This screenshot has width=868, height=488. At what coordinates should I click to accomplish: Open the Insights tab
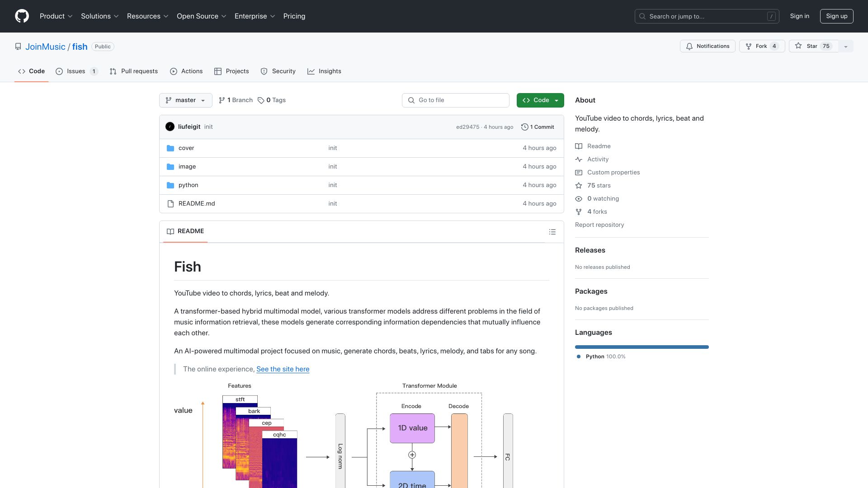click(x=324, y=71)
